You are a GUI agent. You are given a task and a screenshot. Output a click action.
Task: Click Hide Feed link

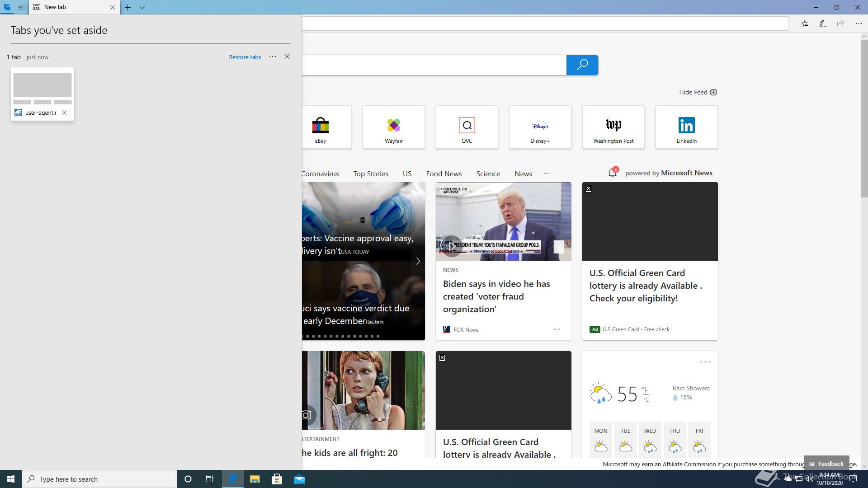693,92
